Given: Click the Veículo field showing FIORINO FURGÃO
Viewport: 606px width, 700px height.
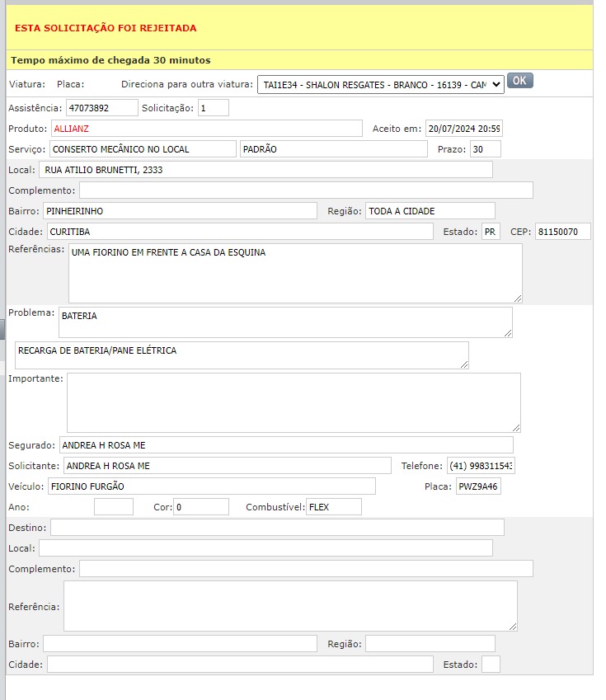Looking at the screenshot, I should click(211, 486).
